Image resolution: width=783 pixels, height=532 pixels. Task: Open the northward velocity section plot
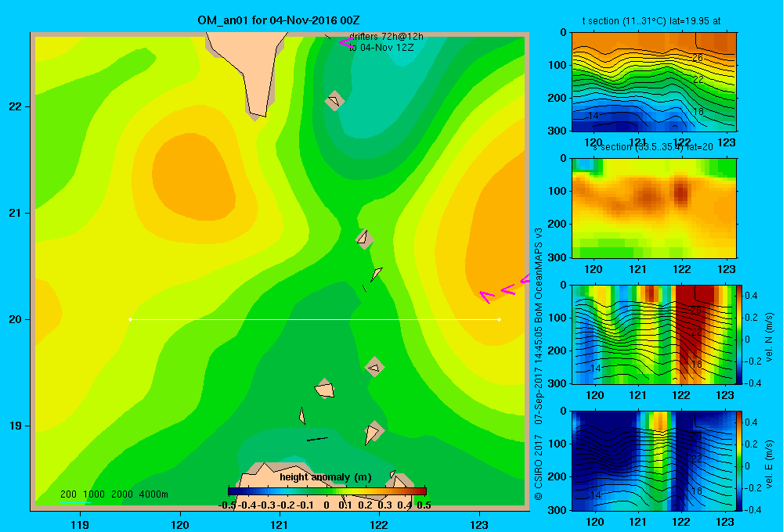point(654,334)
